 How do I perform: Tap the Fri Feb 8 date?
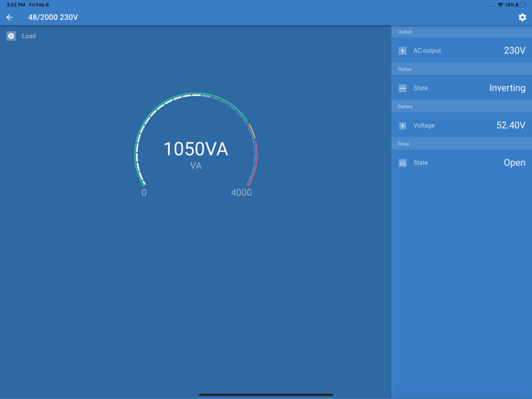(x=39, y=5)
